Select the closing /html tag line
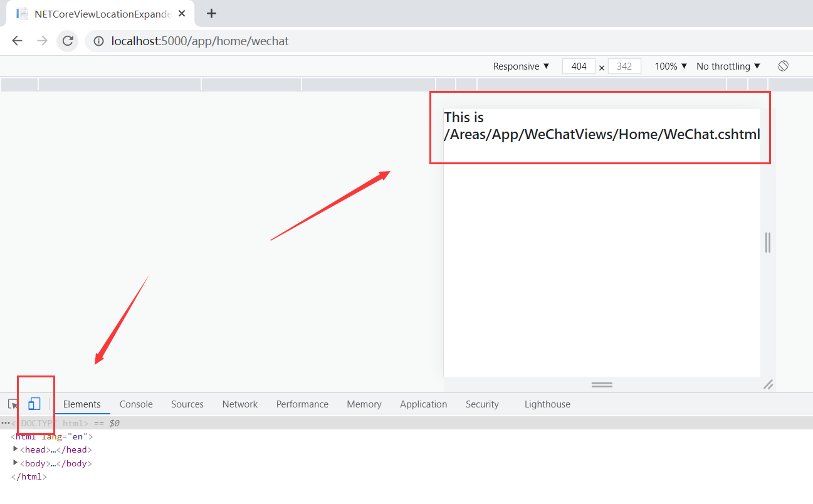This screenshot has height=504, width=813. 29,477
